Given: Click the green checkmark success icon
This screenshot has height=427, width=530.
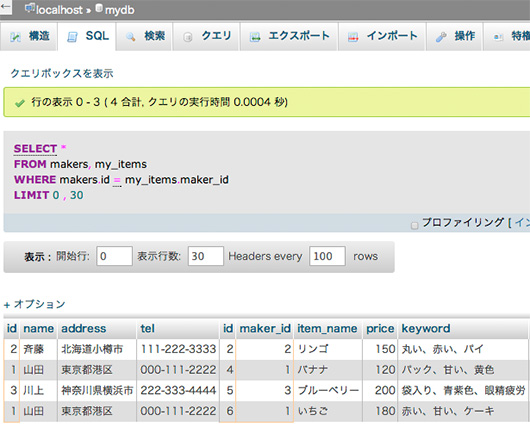Looking at the screenshot, I should [20, 103].
